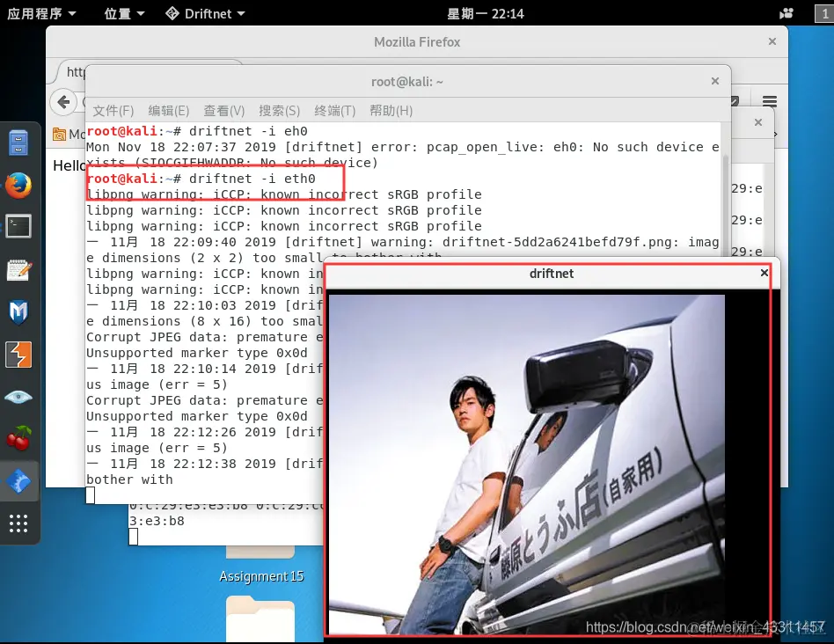Select the blue Driftnet dock icon
This screenshot has width=834, height=644.
(x=18, y=481)
